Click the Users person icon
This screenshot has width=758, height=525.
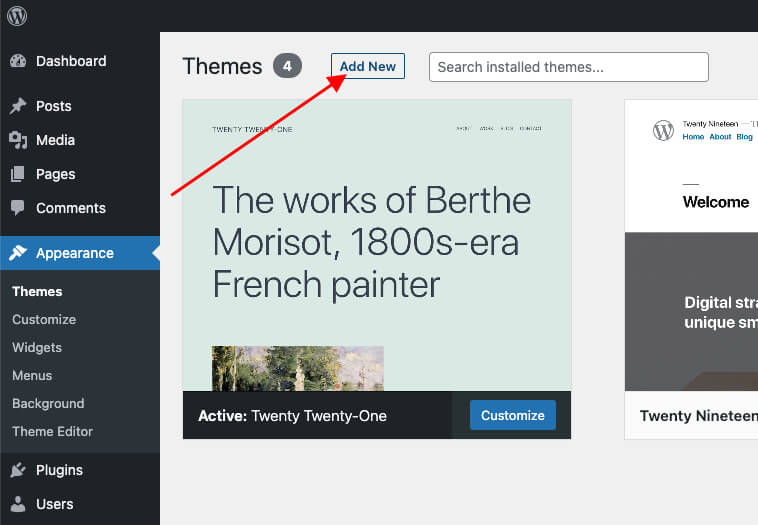(18, 504)
